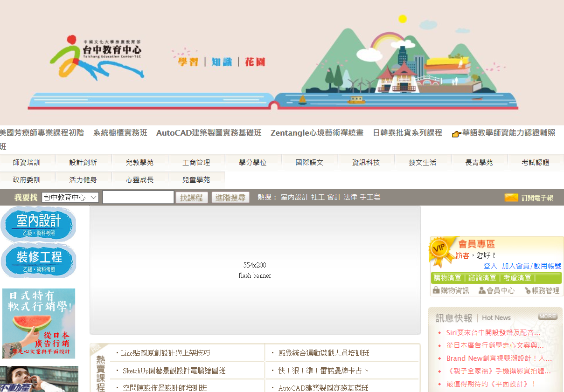
Task: Click the 訂閱電子報 subscribe text
Action: (x=537, y=198)
